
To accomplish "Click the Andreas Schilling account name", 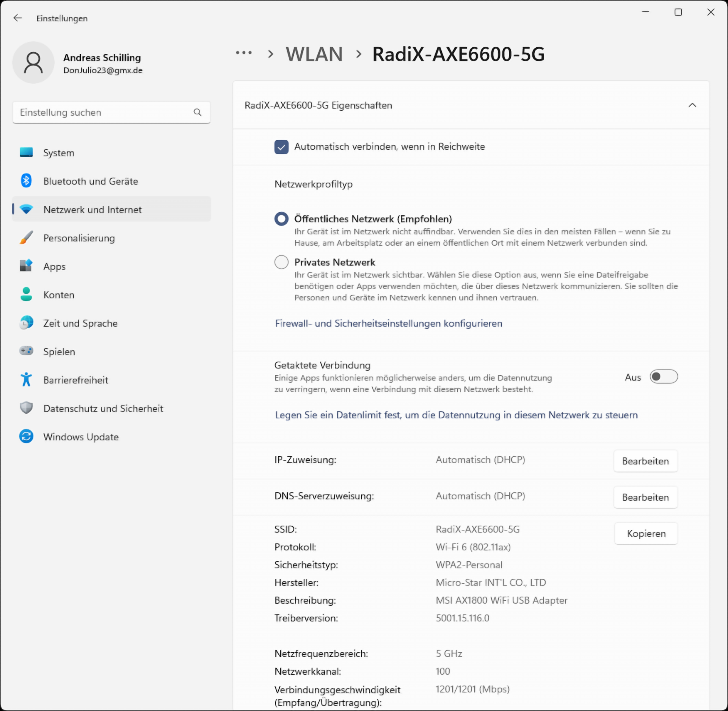I will [x=102, y=58].
